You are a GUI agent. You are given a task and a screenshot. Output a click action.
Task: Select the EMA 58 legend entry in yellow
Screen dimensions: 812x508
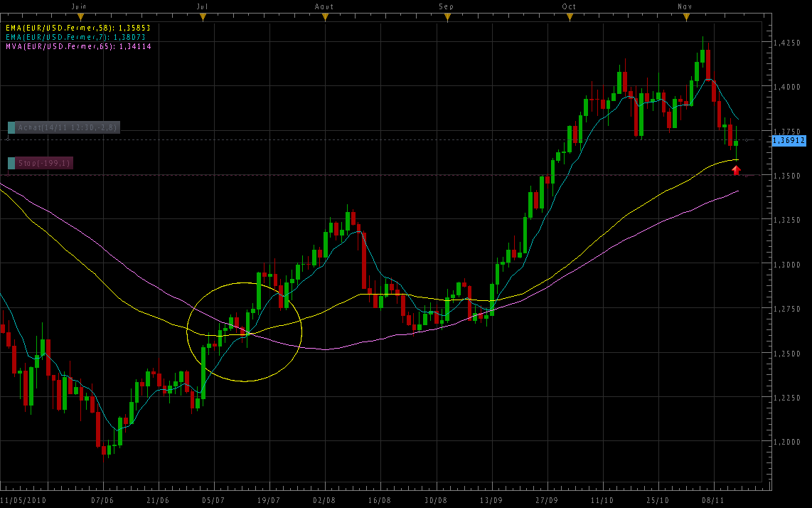[78, 28]
